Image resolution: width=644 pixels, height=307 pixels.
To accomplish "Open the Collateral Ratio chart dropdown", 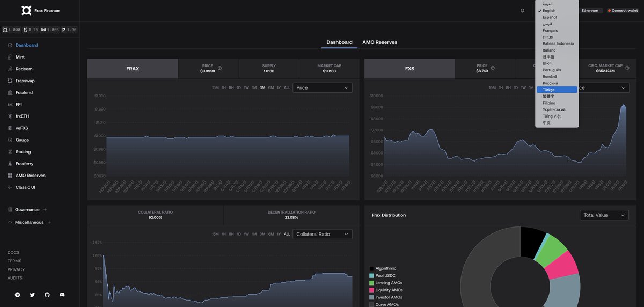I will click(x=323, y=234).
